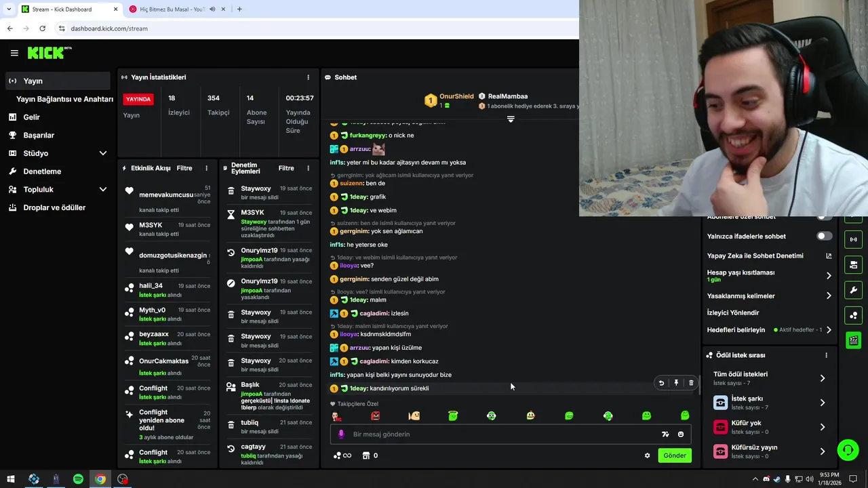The height and width of the screenshot is (488, 868).
Task: Open Spotify from the taskbar
Action: pos(78,479)
